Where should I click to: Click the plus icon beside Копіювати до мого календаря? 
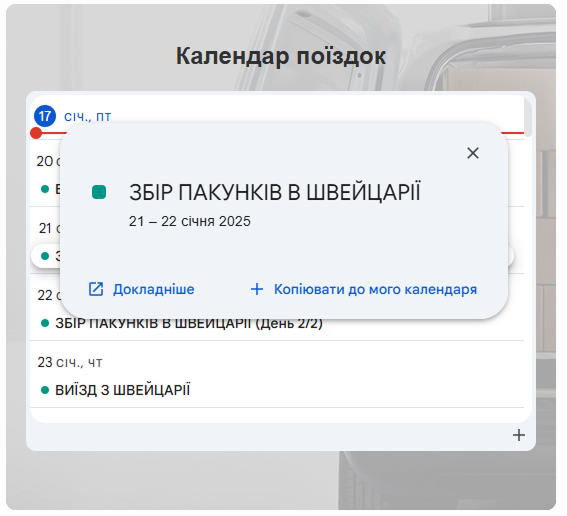click(257, 289)
